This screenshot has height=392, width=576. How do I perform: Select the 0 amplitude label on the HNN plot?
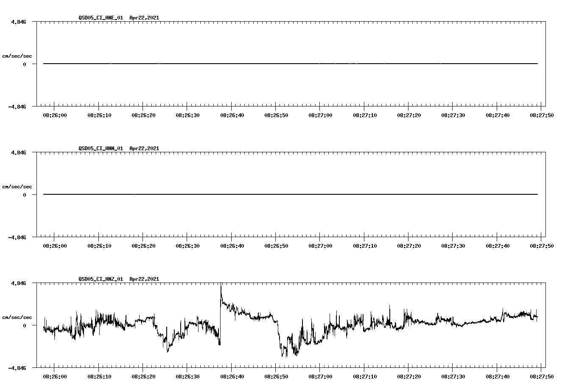click(24, 195)
